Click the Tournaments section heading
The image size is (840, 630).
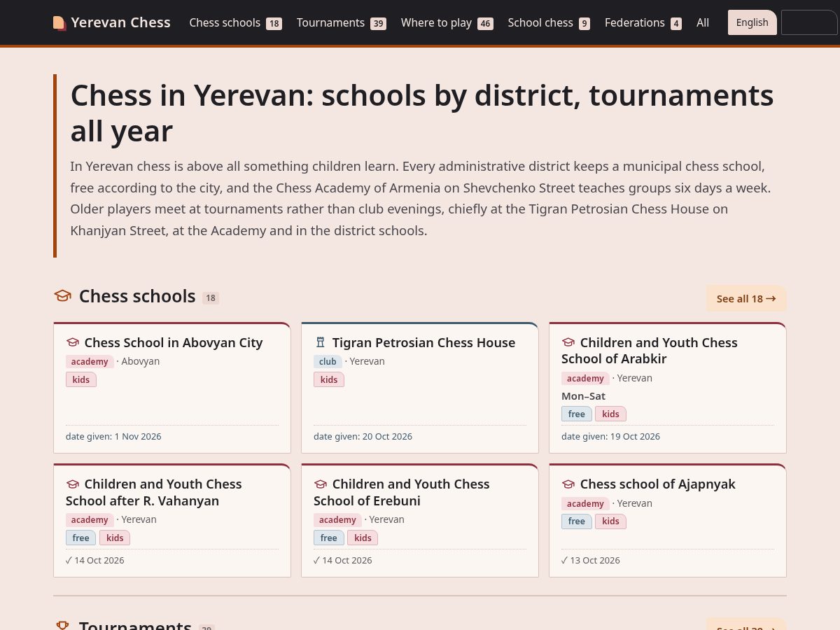tap(135, 625)
